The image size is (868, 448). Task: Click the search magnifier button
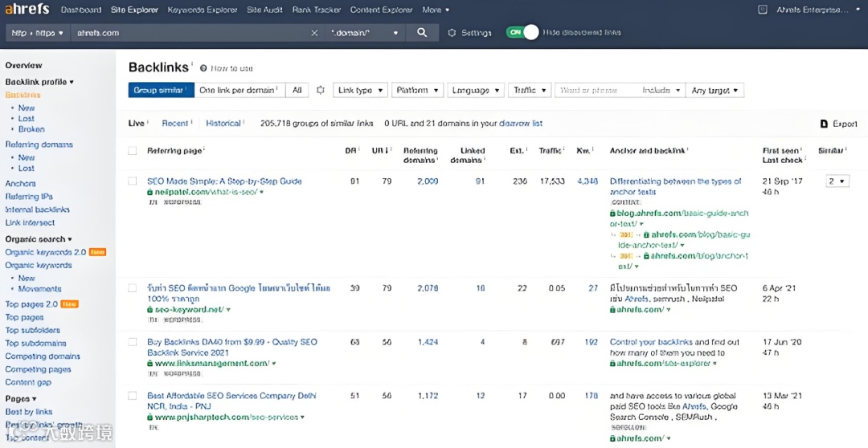[x=422, y=33]
